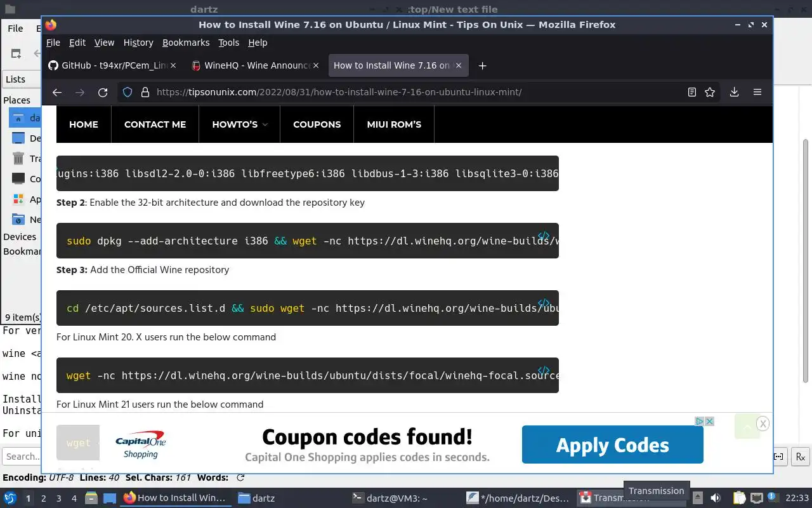Click the file manager launcher in taskbar
Screen dimensions: 812x508
tap(91, 498)
